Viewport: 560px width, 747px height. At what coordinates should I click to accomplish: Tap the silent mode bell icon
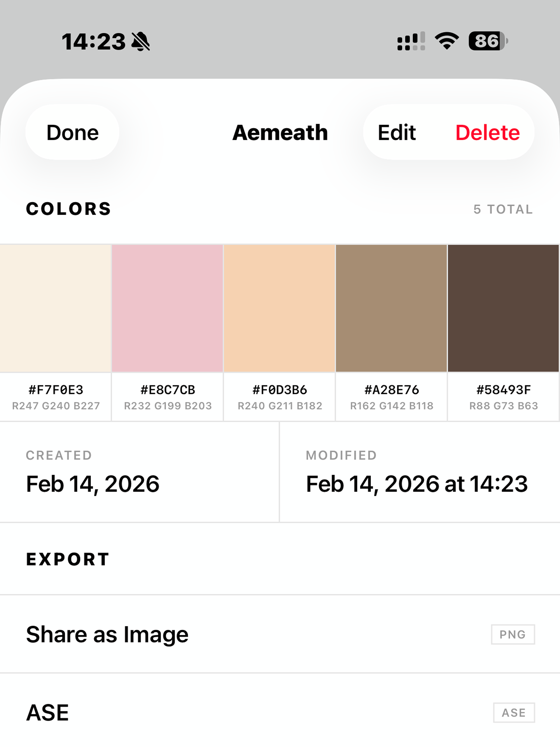[x=141, y=42]
